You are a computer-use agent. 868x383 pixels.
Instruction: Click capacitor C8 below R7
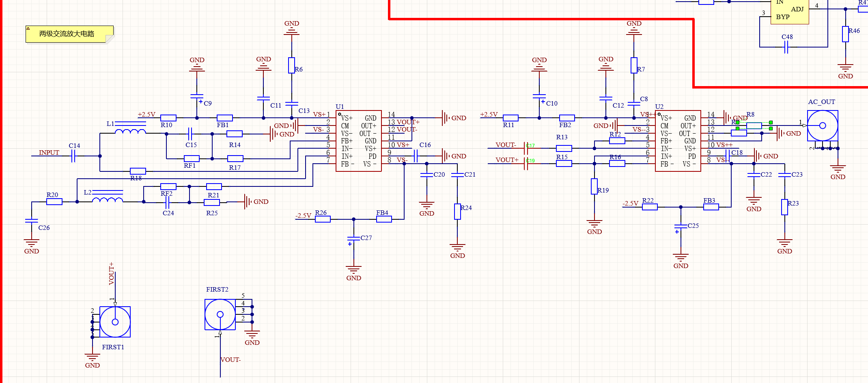634,103
